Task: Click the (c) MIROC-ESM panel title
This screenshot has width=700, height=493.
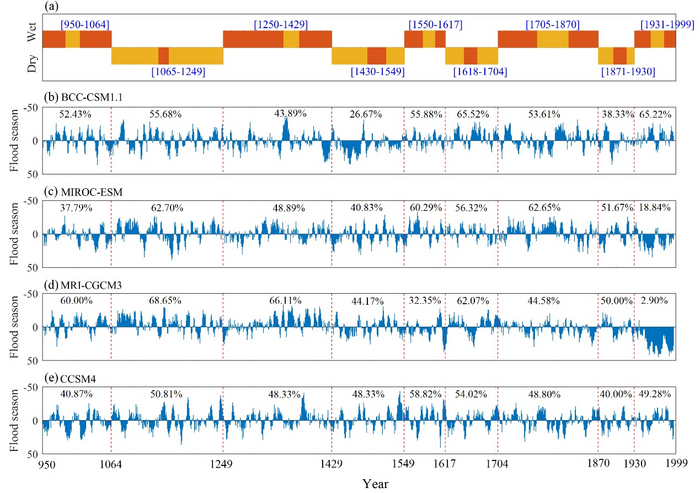Action: pos(83,192)
